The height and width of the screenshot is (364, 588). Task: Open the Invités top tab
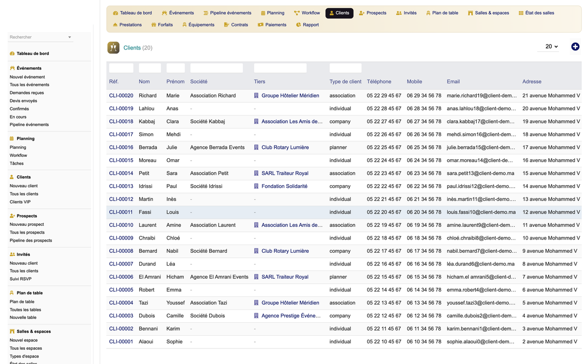pos(406,13)
